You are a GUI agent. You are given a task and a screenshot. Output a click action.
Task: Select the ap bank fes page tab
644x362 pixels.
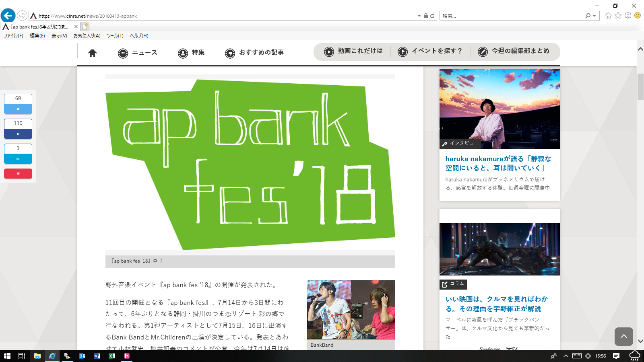tap(39, 27)
